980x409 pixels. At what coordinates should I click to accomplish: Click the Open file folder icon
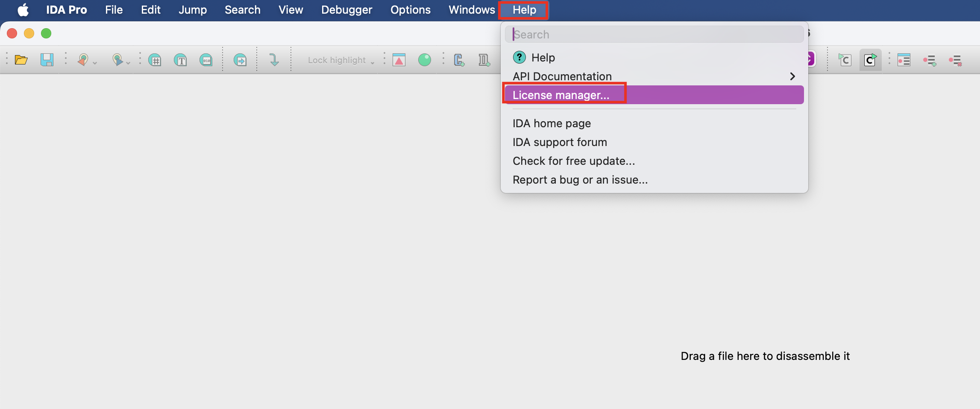tap(21, 60)
